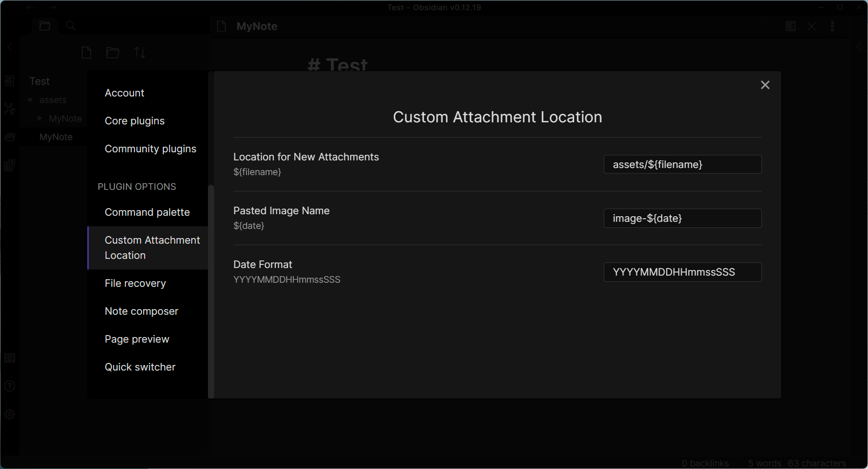Click the blocks icon in the ribbon
This screenshot has height=469, width=868.
click(10, 165)
